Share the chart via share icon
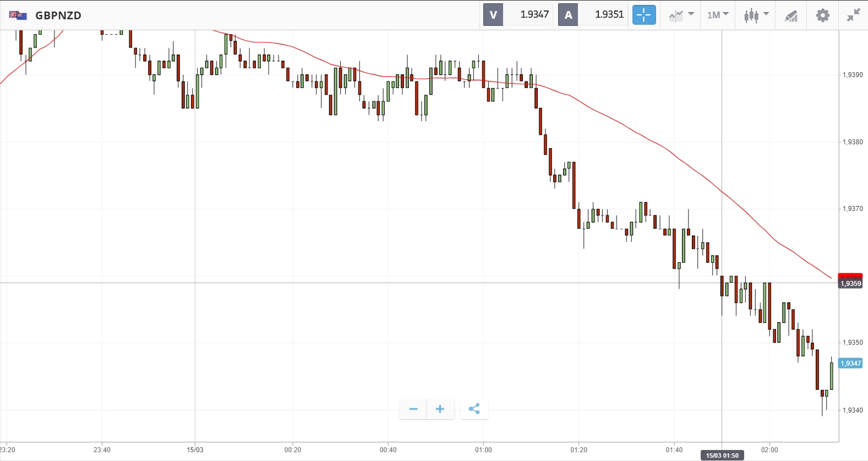Screen dimensions: 868x461 [x=474, y=409]
